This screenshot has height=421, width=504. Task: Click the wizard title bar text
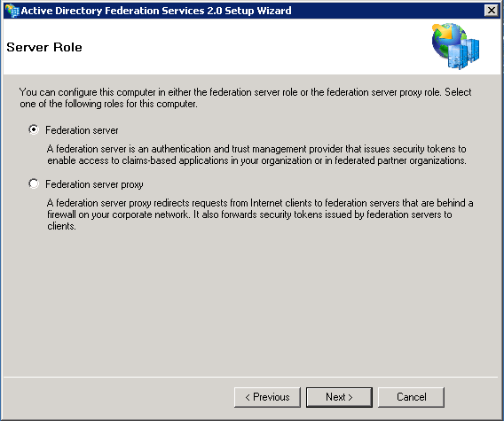156,11
